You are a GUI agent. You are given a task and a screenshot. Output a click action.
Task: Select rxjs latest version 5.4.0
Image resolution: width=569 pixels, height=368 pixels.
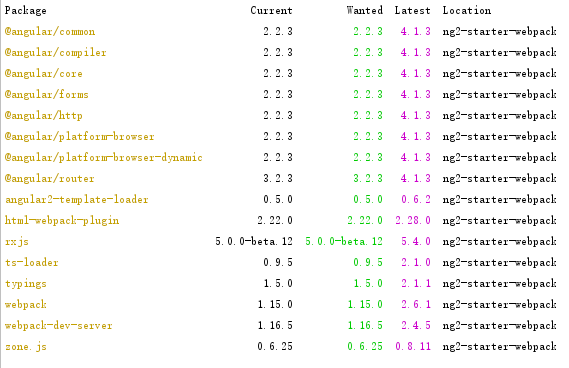(x=416, y=242)
